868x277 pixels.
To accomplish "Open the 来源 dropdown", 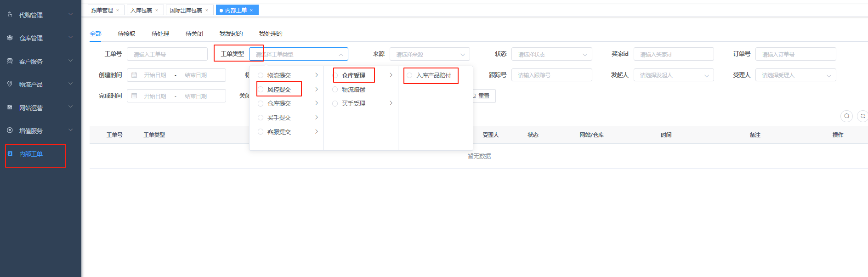I will click(x=429, y=54).
